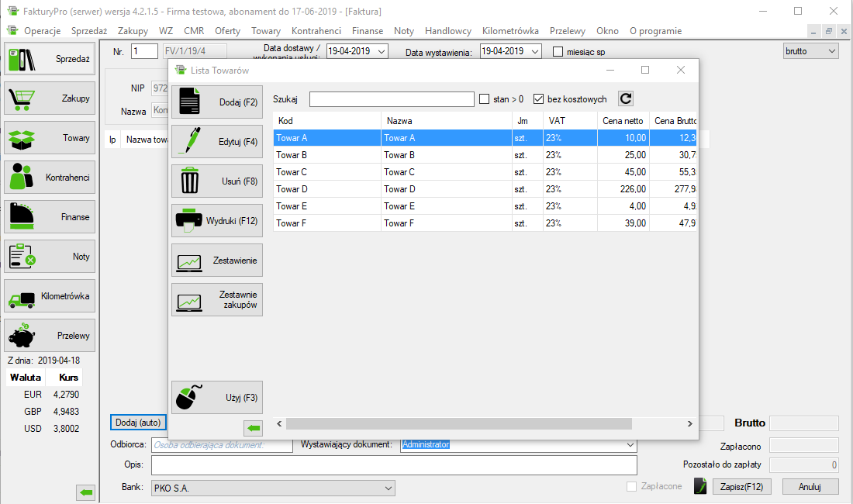Click the Anuluj button
Screen dimensions: 853x504
[x=810, y=487]
